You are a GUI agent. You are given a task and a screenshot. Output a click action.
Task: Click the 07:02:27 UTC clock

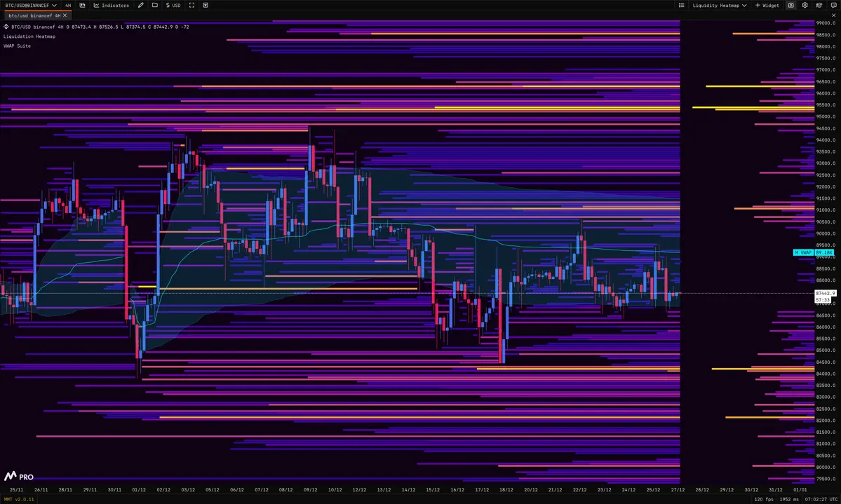coord(821,499)
